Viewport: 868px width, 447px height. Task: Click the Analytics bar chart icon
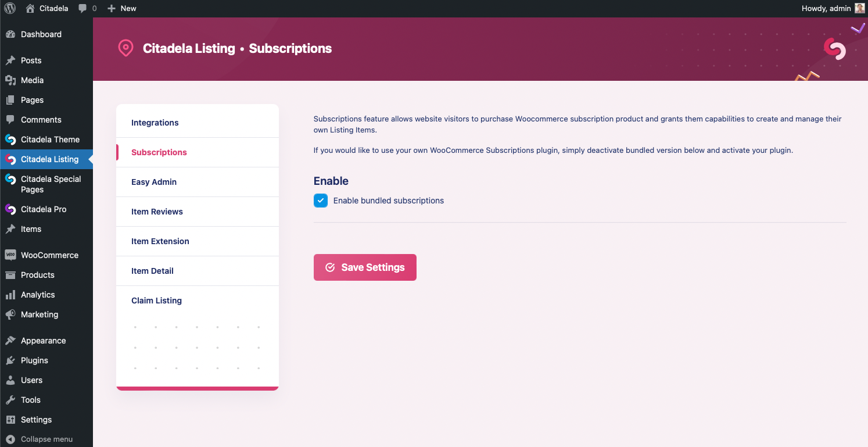click(x=10, y=295)
